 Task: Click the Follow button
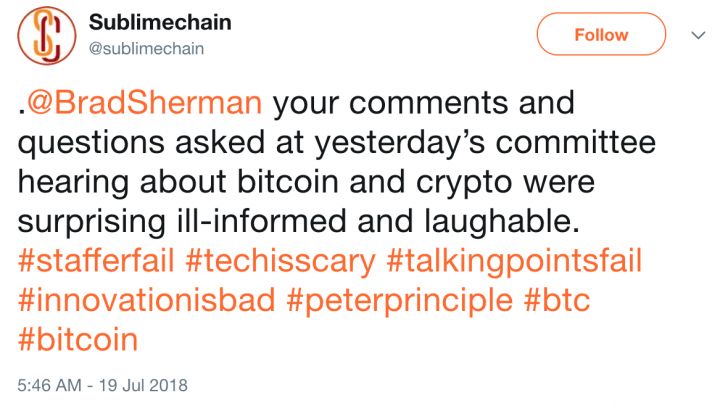[x=601, y=34]
